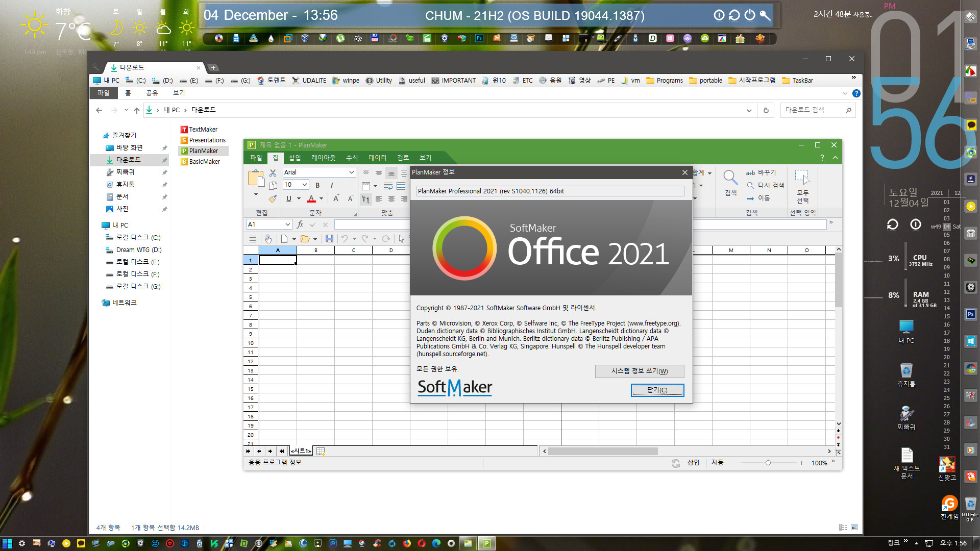The width and height of the screenshot is (980, 551).
Task: Click 바꾸기 replace button
Action: pos(761,173)
